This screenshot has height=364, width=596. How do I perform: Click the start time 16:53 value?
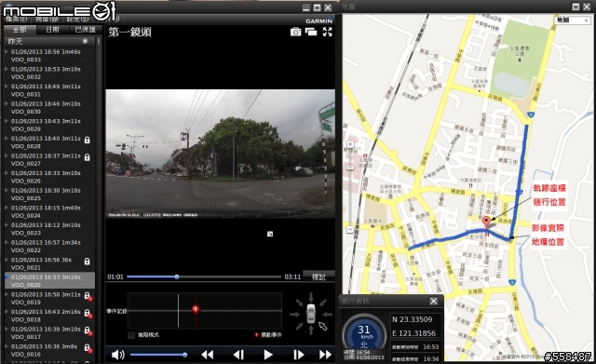coord(430,347)
